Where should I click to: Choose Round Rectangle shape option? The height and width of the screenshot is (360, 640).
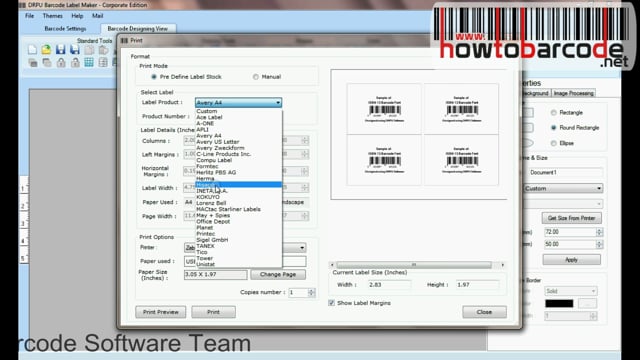click(553, 128)
